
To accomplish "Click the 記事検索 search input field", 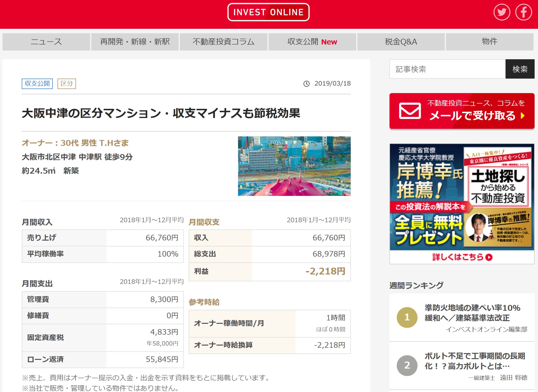I will (x=447, y=69).
